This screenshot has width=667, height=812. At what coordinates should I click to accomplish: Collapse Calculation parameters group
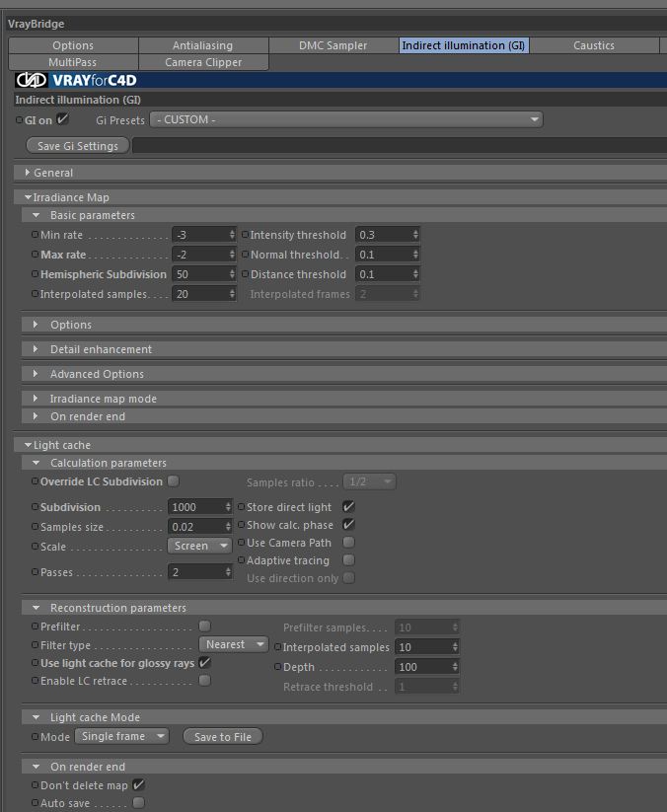point(36,463)
